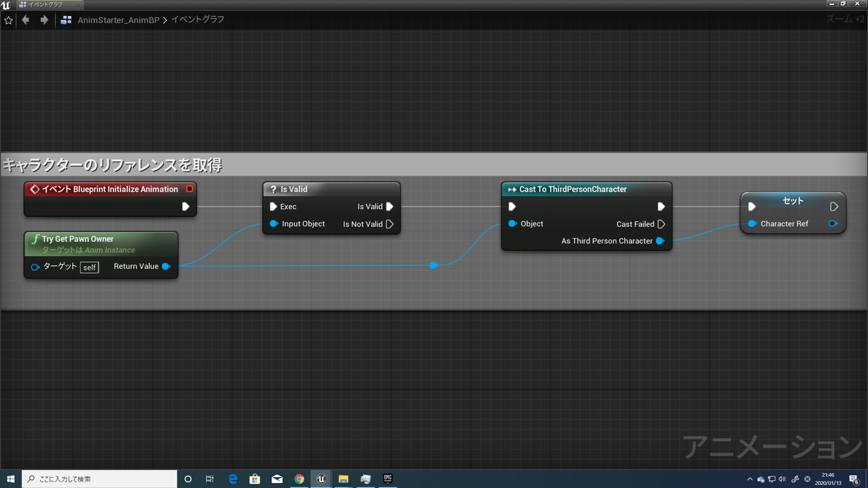The width and height of the screenshot is (868, 488).
Task: Click the Cast Failed exec pin
Action: [661, 224]
